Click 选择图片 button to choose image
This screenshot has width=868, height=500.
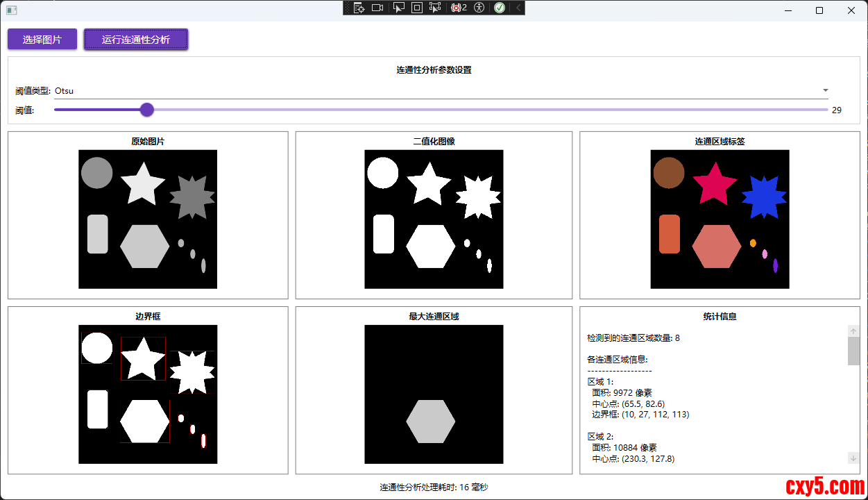point(42,40)
